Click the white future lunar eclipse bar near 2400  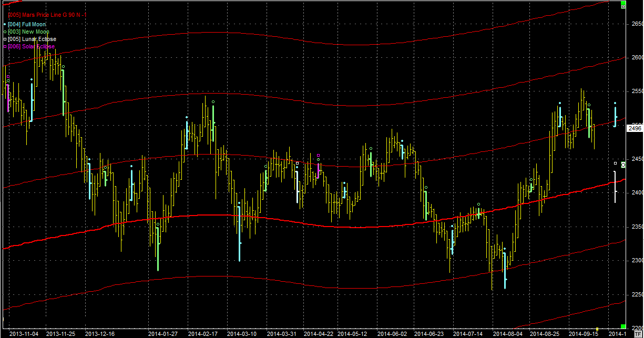(615, 187)
